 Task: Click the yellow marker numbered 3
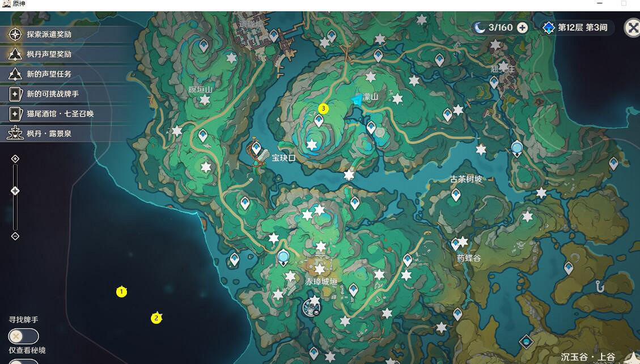tap(323, 108)
